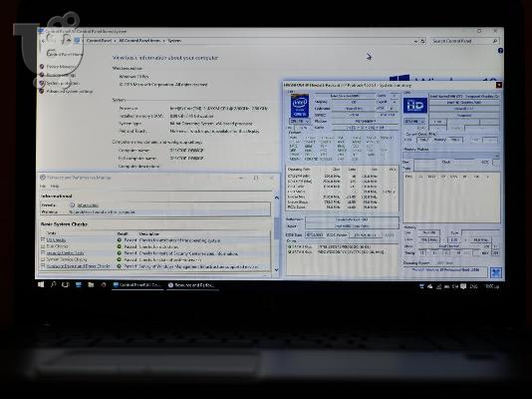
Task: Expand the Disk Checks row
Action: 43,246
